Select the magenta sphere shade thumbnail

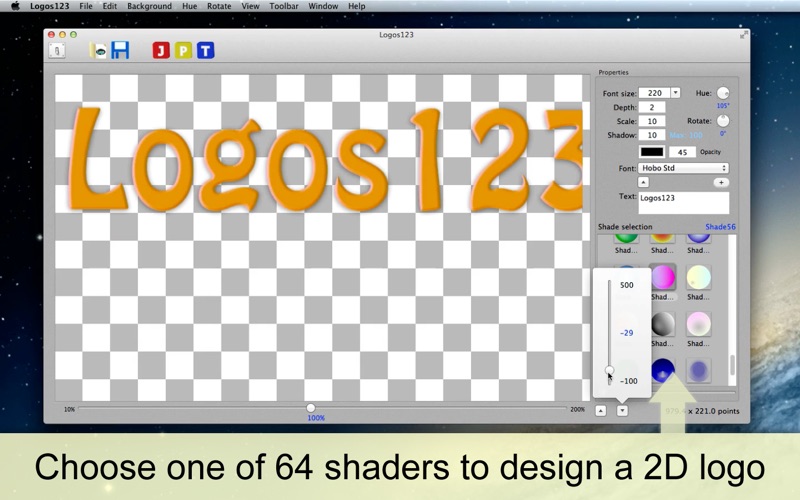(663, 277)
